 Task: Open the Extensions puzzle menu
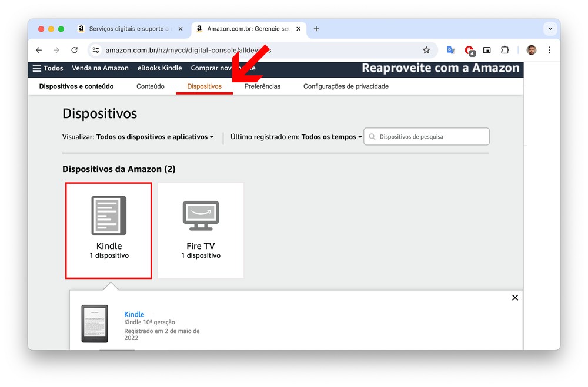[505, 50]
